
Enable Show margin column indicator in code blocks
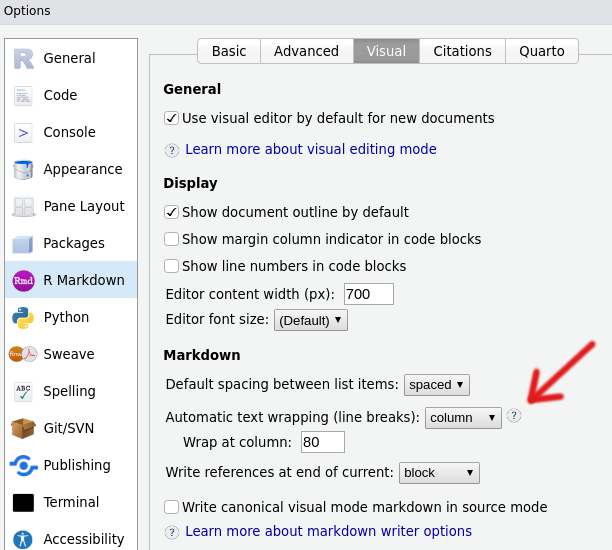pyautogui.click(x=171, y=239)
